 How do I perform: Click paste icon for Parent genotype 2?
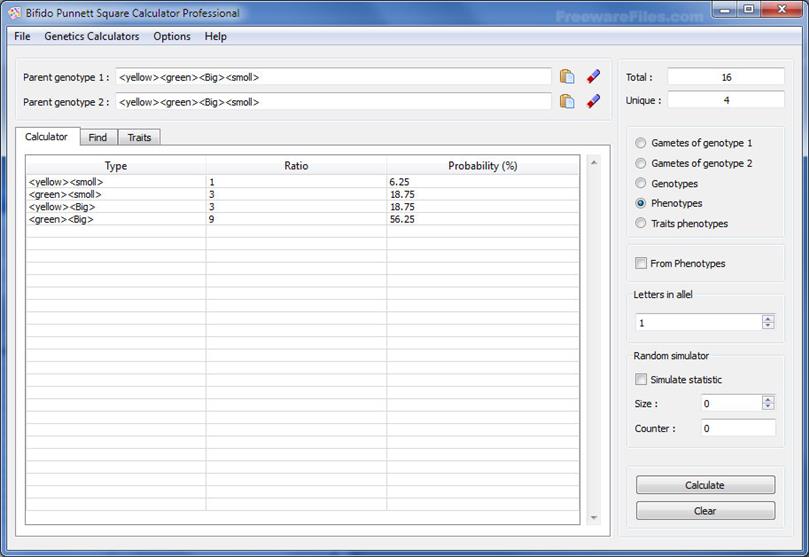(x=567, y=101)
